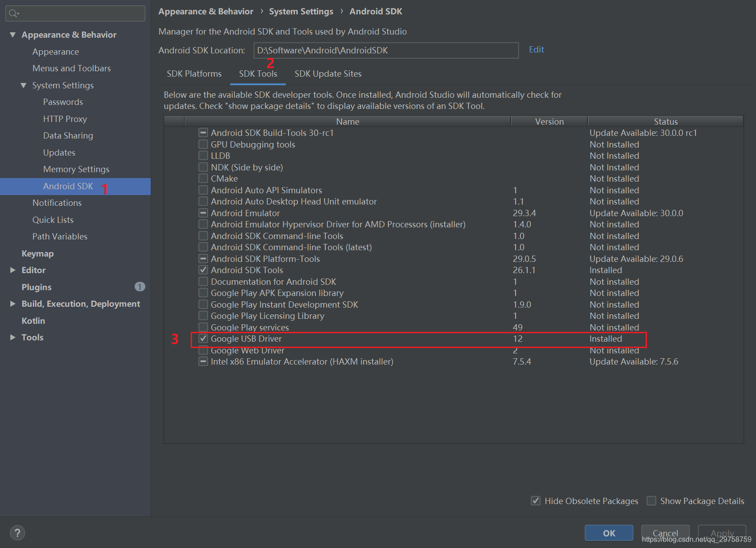
Task: Check NDK (Side by side)
Action: pos(203,167)
